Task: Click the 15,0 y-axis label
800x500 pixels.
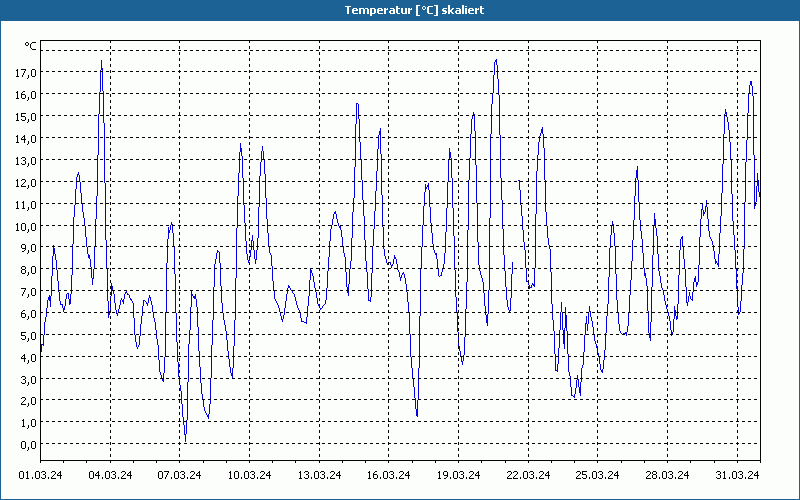Action: tap(26, 116)
